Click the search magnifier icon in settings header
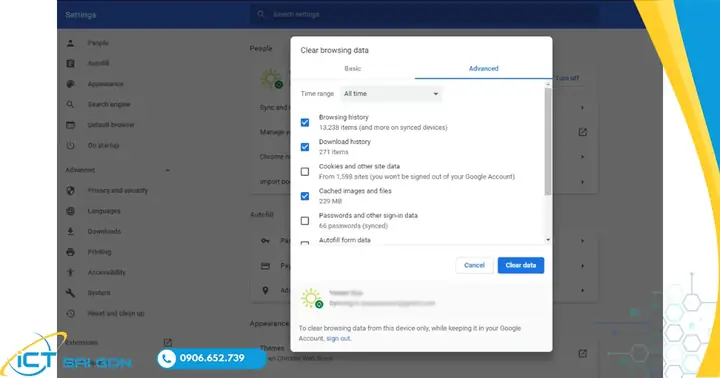The width and height of the screenshot is (720, 378). click(x=260, y=14)
